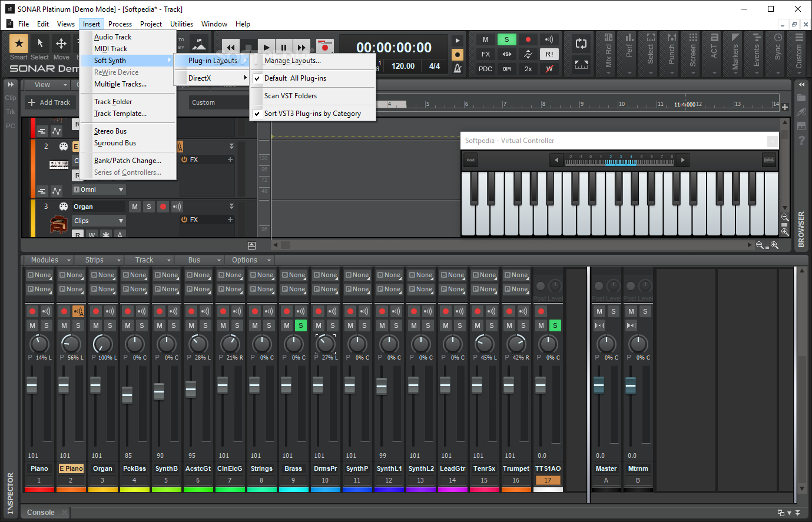812x522 pixels.
Task: Click the Add Track button
Action: click(x=49, y=102)
